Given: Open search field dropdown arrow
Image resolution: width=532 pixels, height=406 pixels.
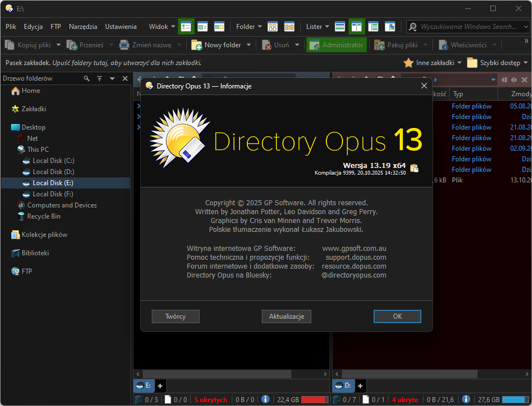Looking at the screenshot, I should pos(526,27).
